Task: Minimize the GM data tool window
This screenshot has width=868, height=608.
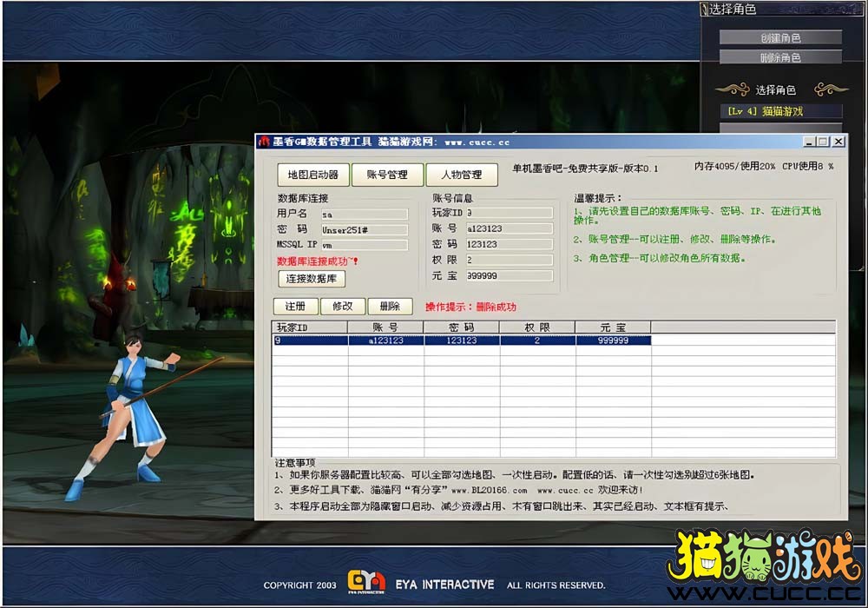Action: [809, 142]
